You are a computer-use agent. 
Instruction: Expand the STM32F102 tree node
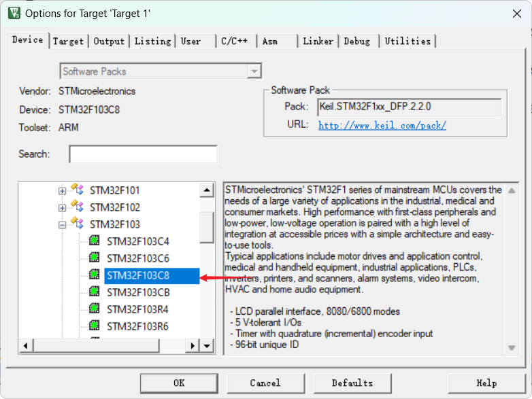(x=62, y=208)
